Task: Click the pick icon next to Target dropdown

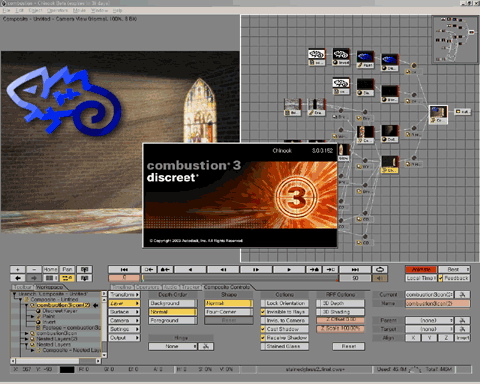Action: [x=463, y=329]
